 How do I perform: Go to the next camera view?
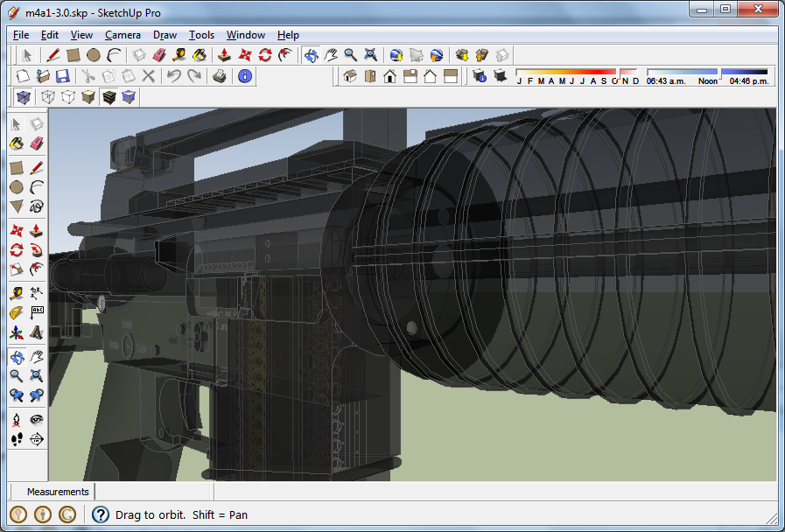coord(37,395)
